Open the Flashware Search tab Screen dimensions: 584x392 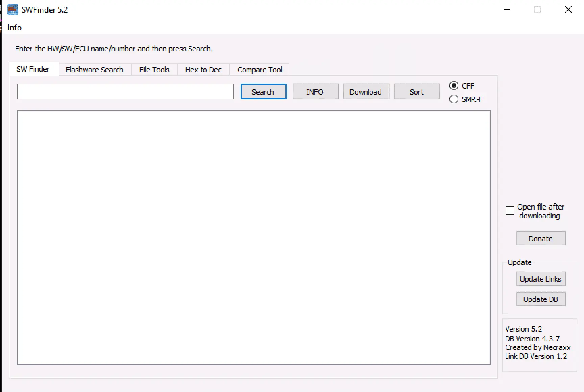tap(94, 70)
